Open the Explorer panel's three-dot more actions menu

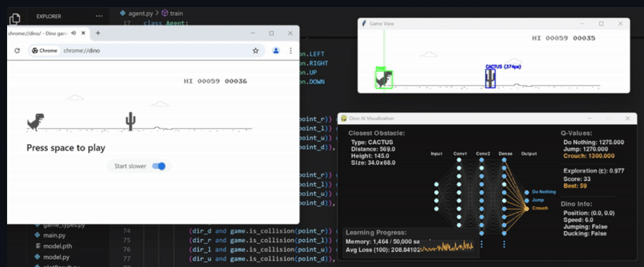coord(99,17)
